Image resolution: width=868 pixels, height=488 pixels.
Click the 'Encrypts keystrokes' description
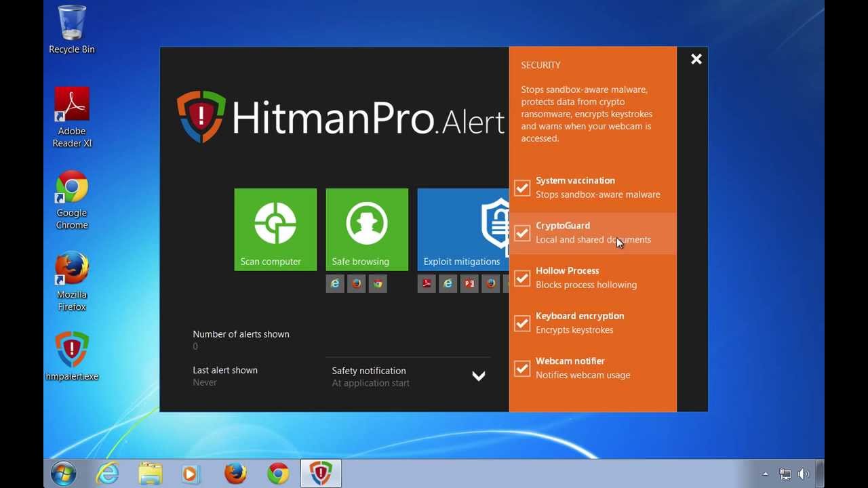click(x=574, y=330)
